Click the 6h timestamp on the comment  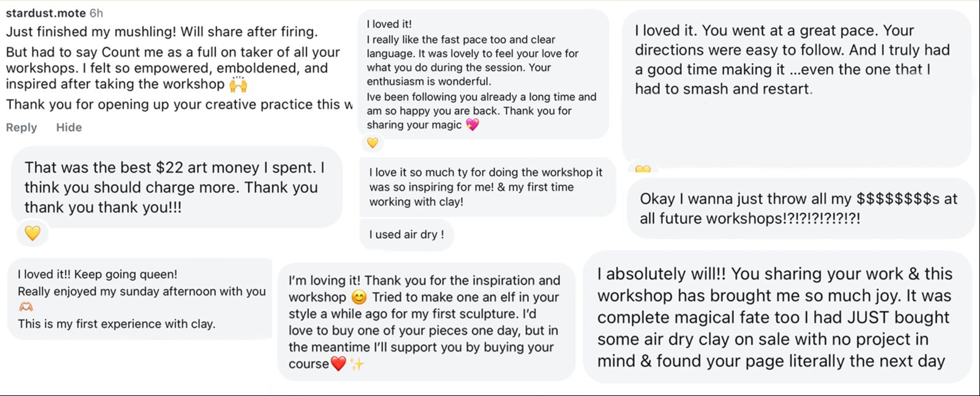[96, 13]
